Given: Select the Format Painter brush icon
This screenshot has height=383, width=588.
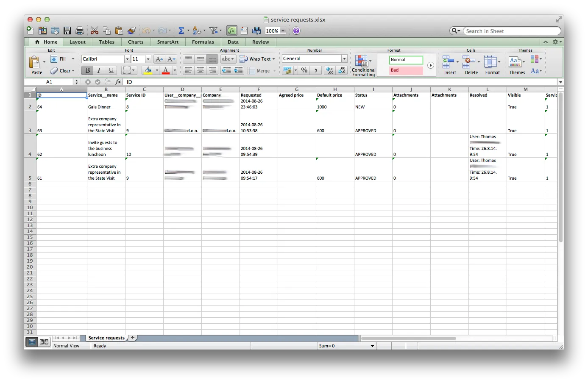Looking at the screenshot, I should pyautogui.click(x=131, y=30).
